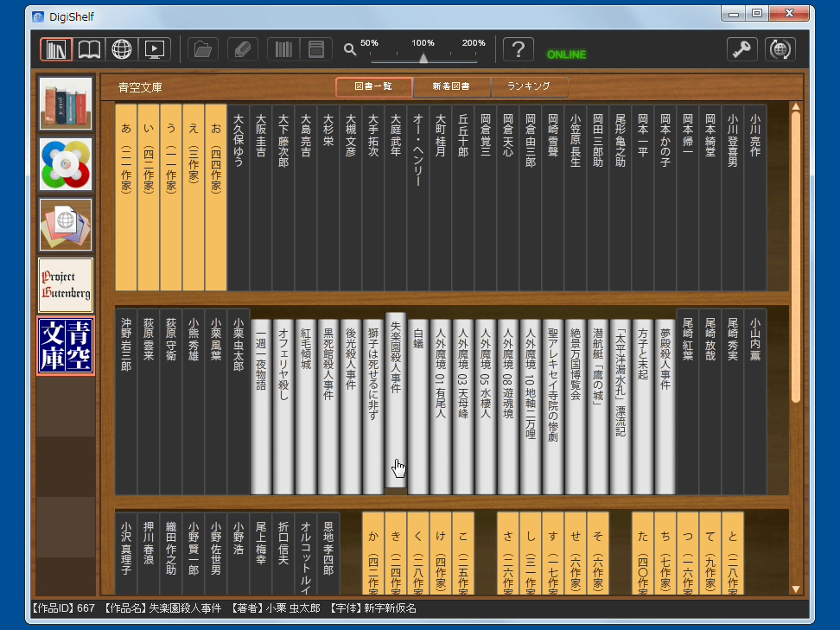Open the book 絶景万国博覧会
The image size is (840, 630).
(576, 407)
